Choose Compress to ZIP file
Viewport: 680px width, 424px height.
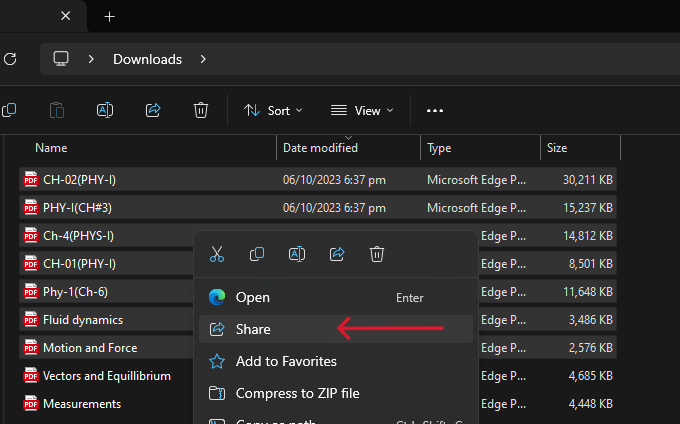pos(297,393)
